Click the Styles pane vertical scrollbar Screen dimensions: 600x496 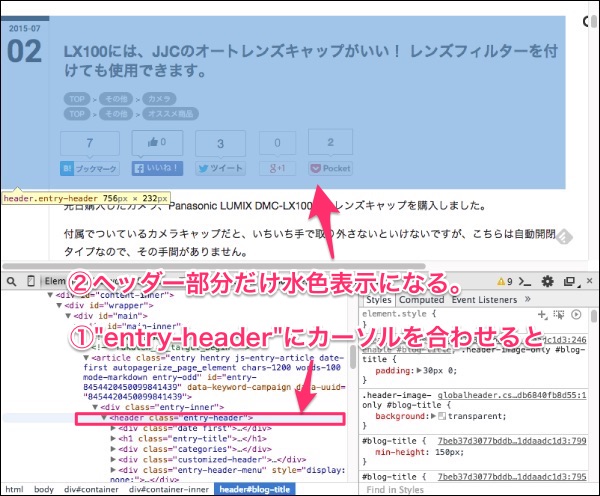593,316
